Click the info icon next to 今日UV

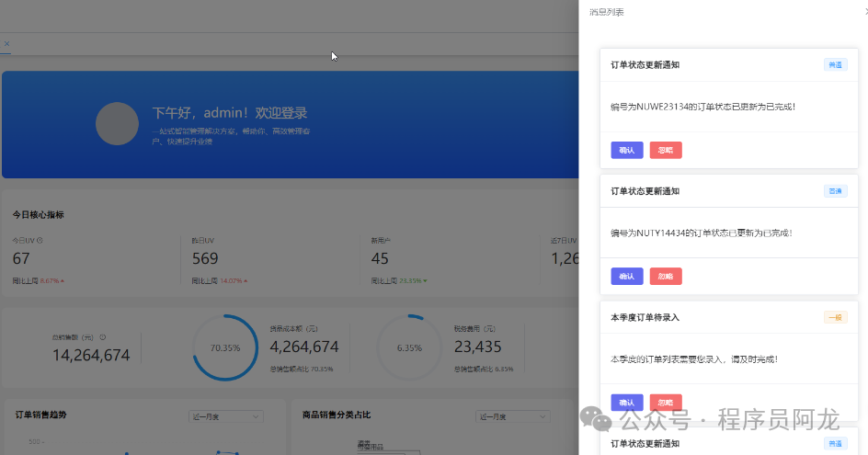[x=40, y=240]
